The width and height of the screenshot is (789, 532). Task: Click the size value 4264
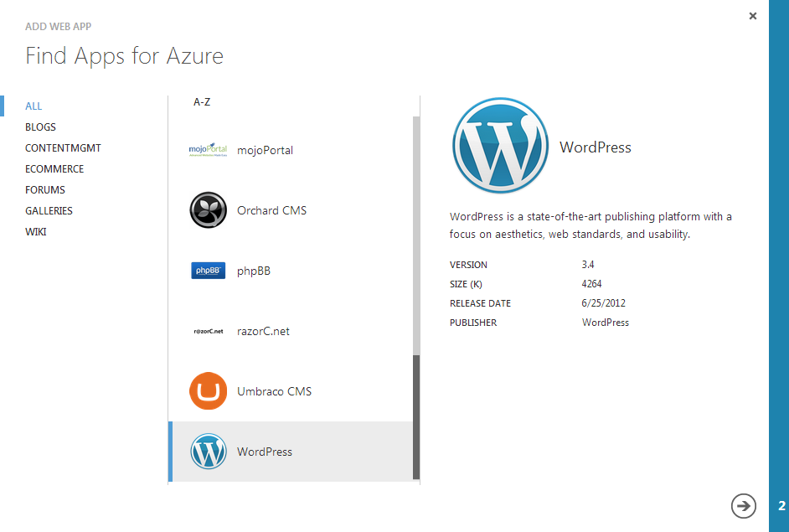pyautogui.click(x=591, y=284)
